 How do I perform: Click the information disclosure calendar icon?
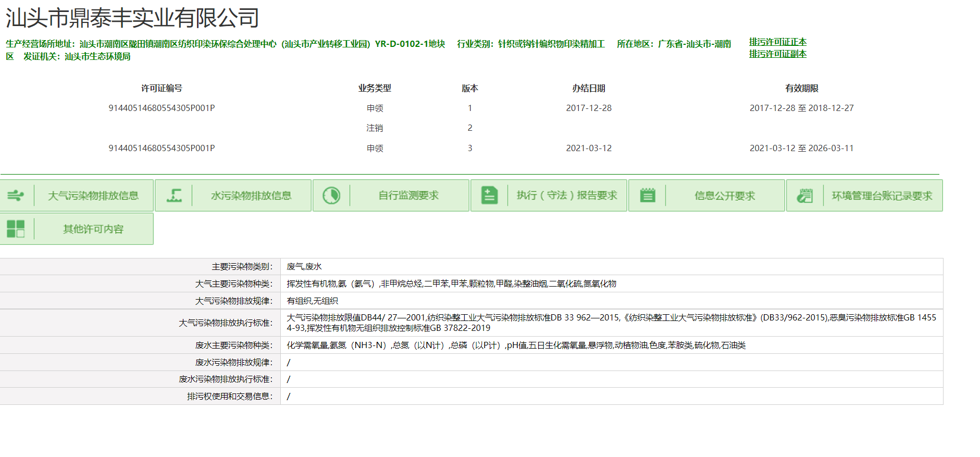point(648,196)
